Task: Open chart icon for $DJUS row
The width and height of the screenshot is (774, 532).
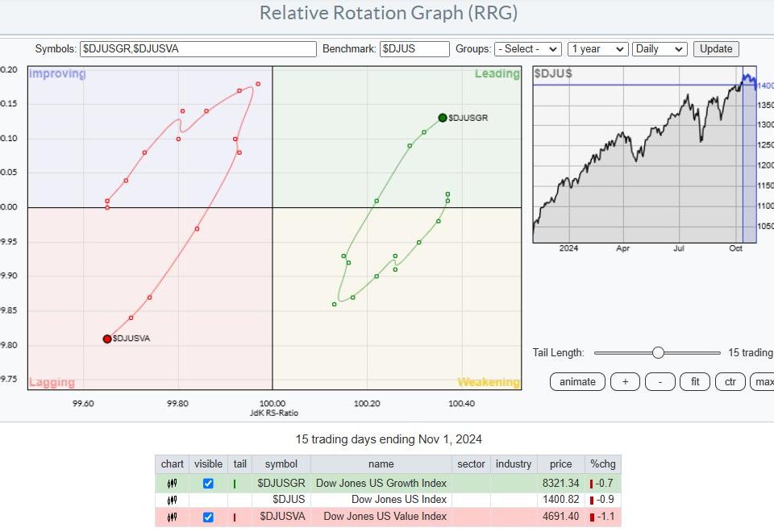Action: click(172, 500)
